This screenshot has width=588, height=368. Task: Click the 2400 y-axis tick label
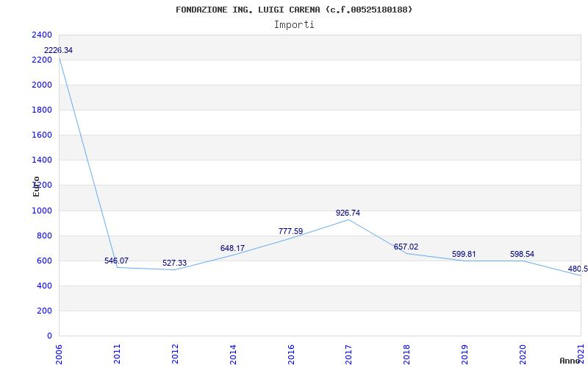click(x=43, y=35)
